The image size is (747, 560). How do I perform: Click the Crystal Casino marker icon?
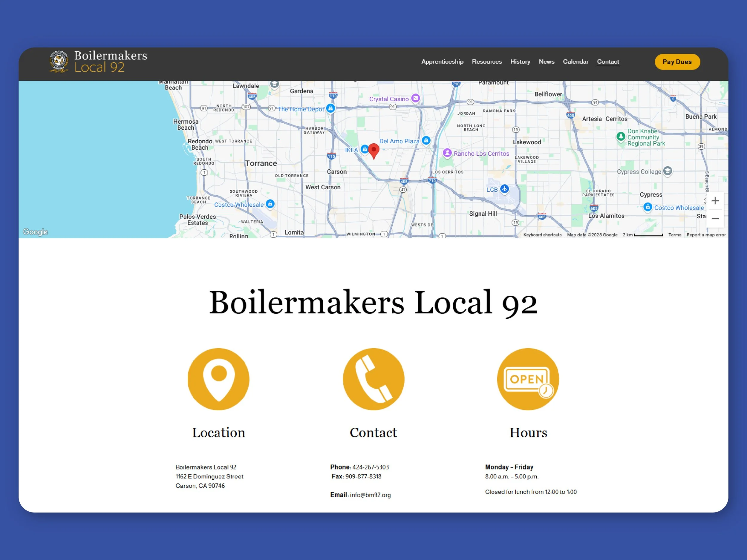coord(415,98)
